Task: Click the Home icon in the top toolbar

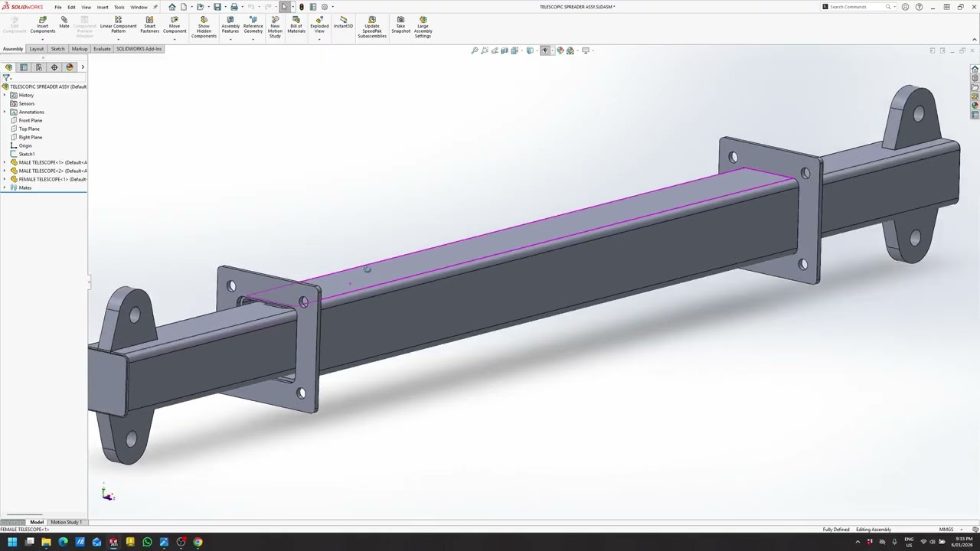Action: (x=171, y=7)
